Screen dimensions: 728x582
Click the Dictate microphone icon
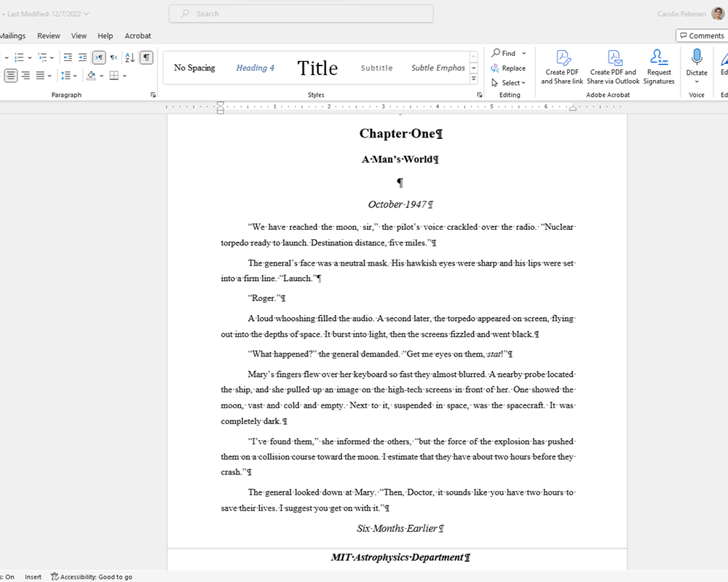point(697,57)
